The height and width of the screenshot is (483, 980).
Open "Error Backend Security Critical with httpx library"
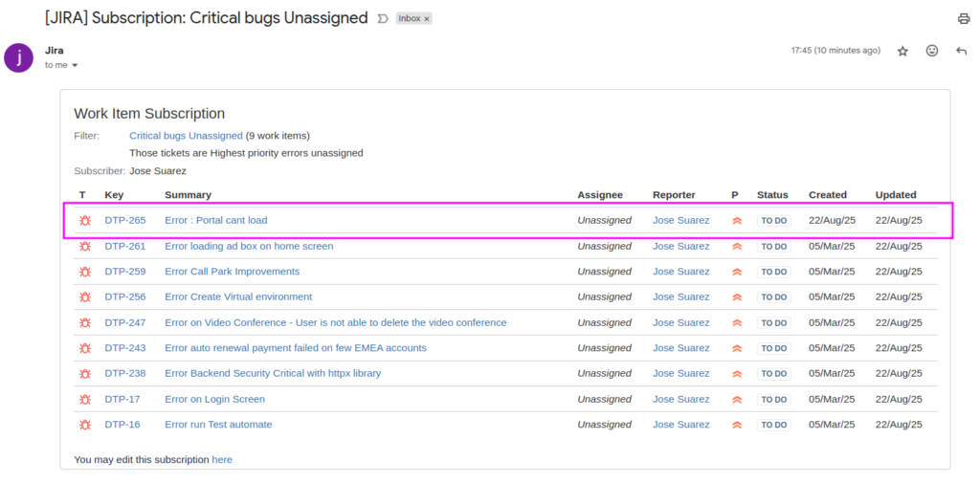(273, 373)
